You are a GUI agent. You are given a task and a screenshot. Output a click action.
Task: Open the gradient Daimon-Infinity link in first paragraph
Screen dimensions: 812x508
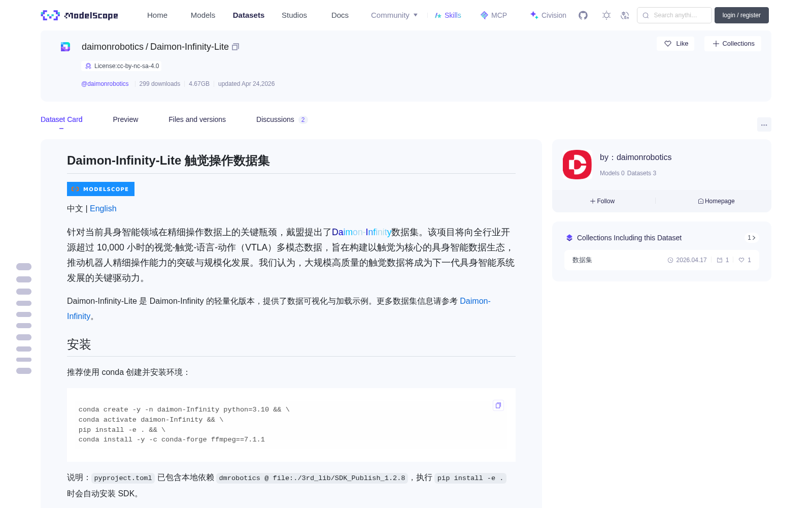361,232
